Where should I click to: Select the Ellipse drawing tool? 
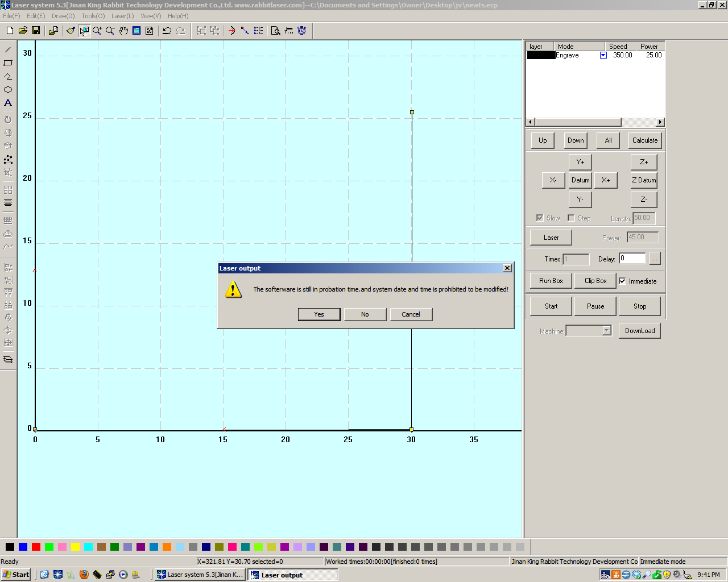tap(8, 90)
